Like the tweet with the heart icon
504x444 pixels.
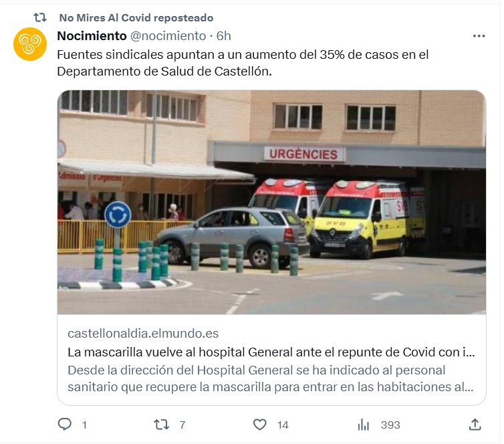point(260,425)
